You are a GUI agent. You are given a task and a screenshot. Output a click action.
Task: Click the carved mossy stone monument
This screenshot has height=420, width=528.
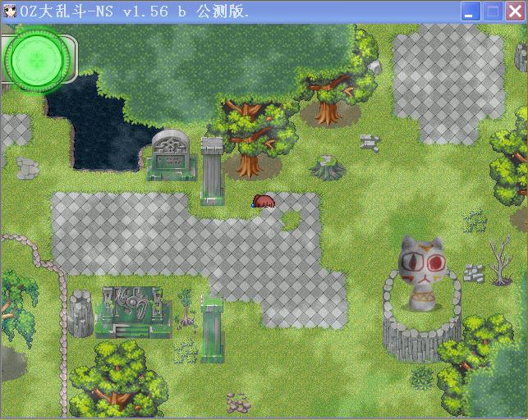click(x=134, y=312)
